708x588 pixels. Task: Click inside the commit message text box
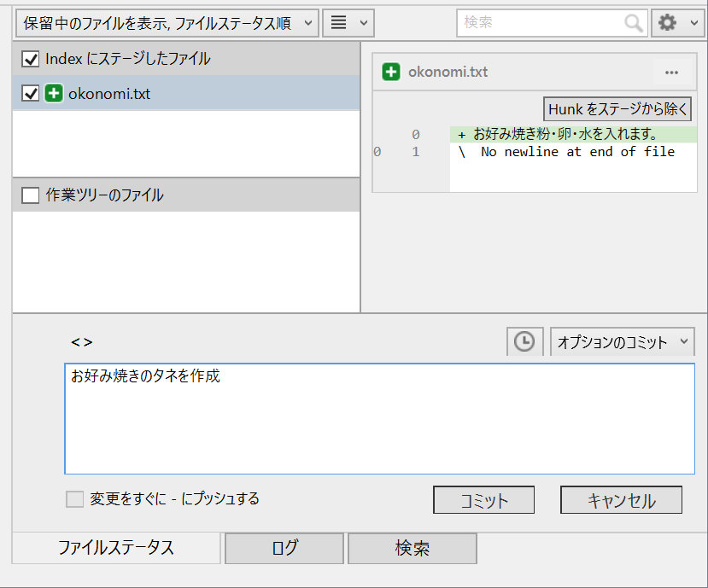click(x=380, y=419)
